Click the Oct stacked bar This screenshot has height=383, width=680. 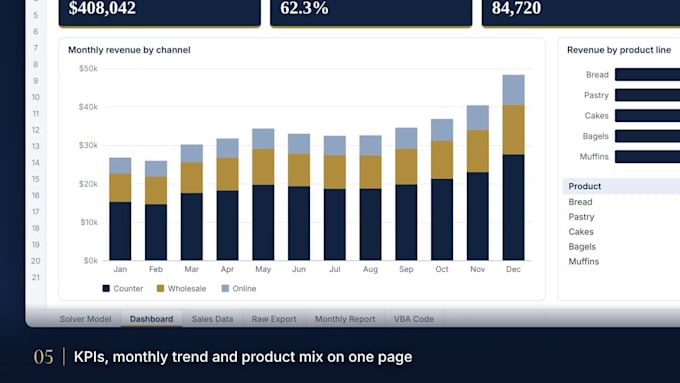tap(442, 190)
